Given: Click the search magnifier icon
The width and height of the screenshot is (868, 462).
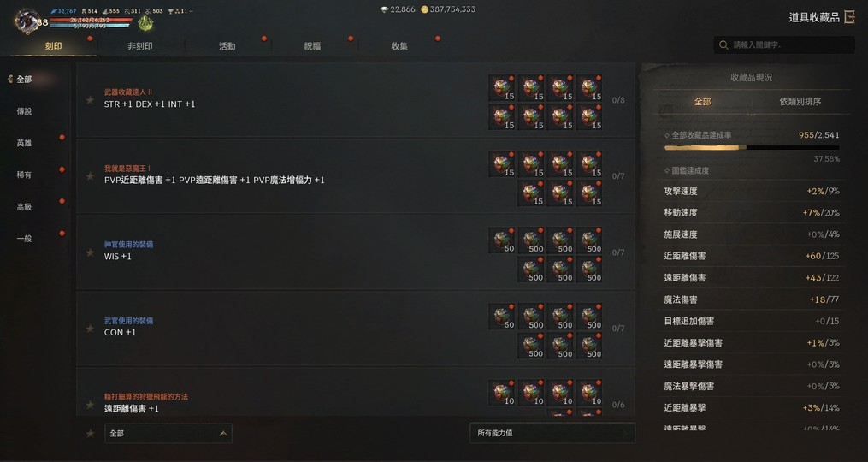Looking at the screenshot, I should 723,44.
